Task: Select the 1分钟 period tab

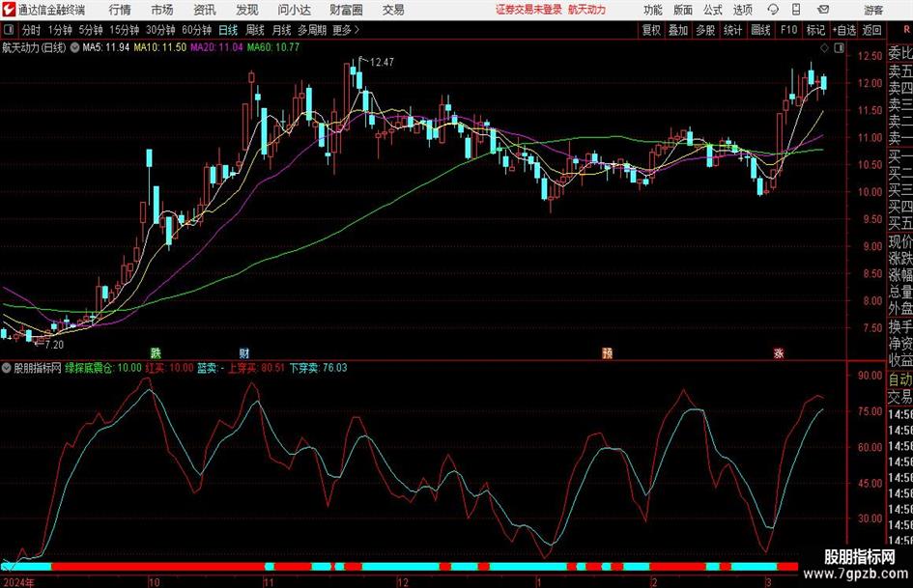Action: pyautogui.click(x=60, y=30)
